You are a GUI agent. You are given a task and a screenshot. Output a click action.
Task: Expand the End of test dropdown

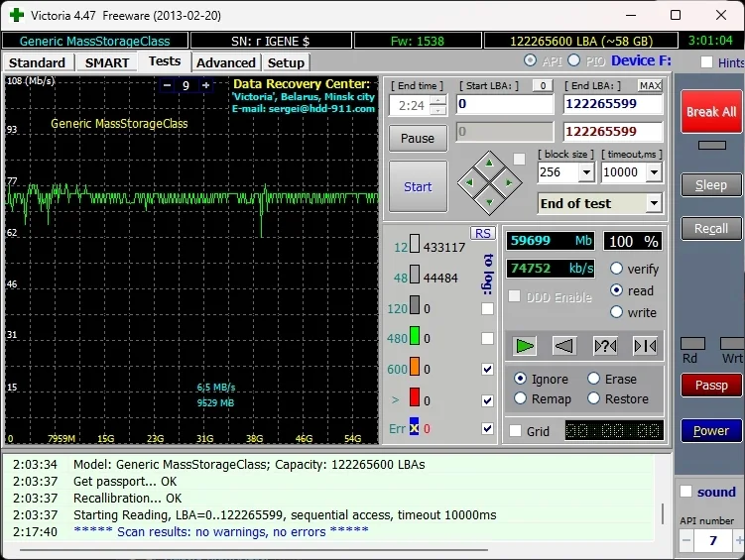(653, 203)
